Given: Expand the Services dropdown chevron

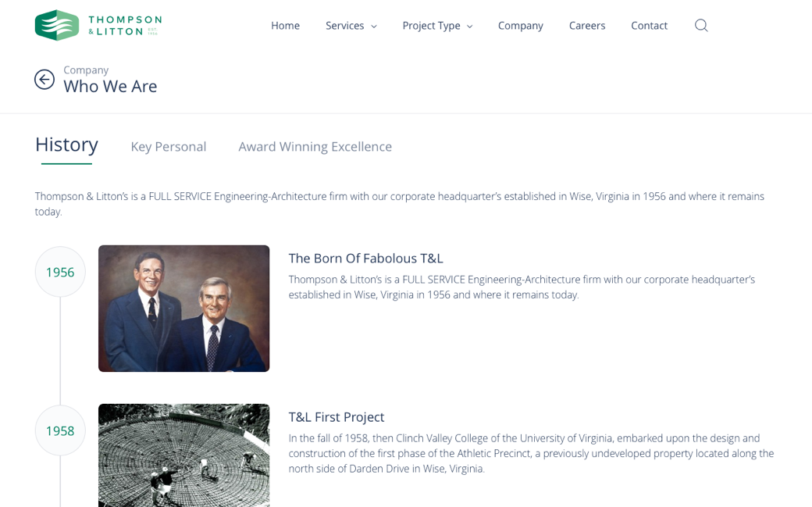Looking at the screenshot, I should pos(374,27).
